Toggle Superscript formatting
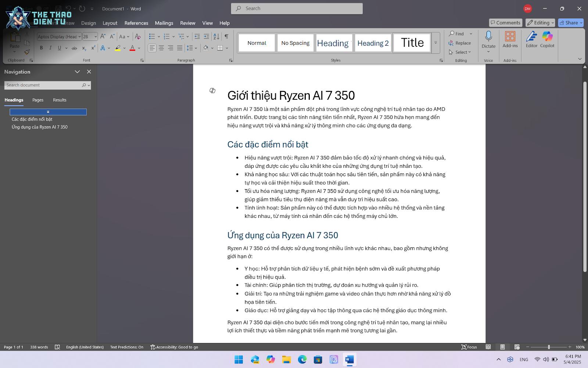The height and width of the screenshot is (368, 588). (x=93, y=48)
